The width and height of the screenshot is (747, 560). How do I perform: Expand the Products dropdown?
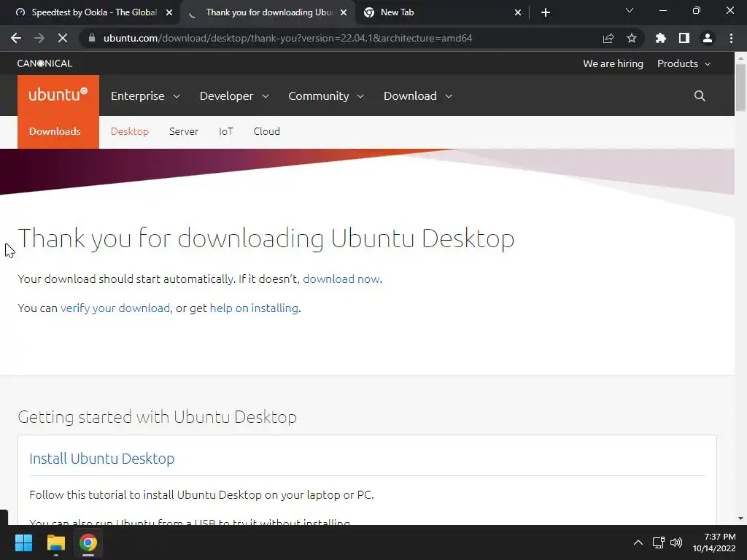coord(684,63)
